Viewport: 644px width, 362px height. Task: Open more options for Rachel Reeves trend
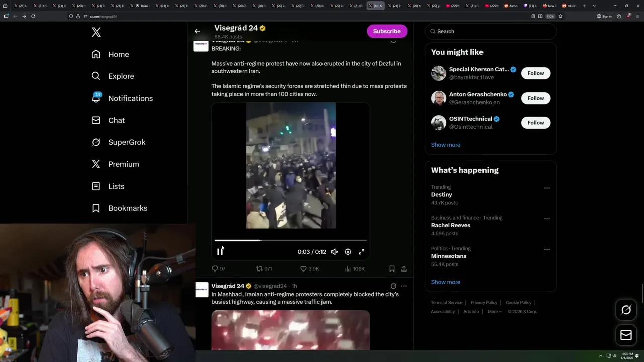[x=547, y=219]
